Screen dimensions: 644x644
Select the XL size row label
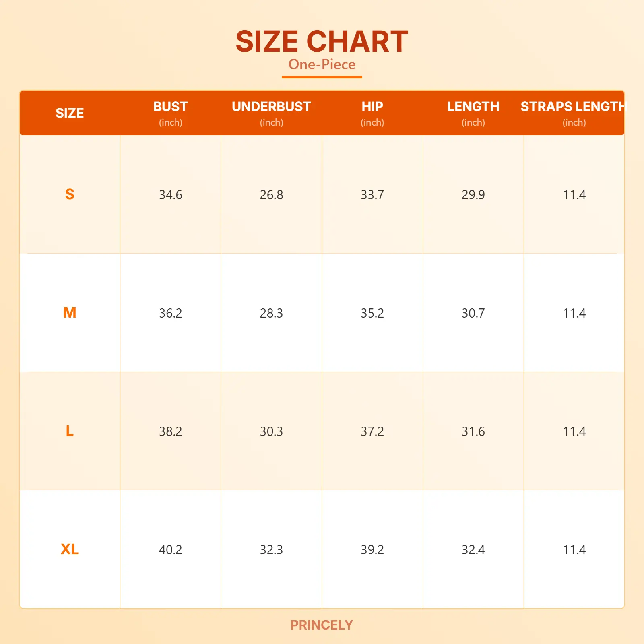point(70,549)
